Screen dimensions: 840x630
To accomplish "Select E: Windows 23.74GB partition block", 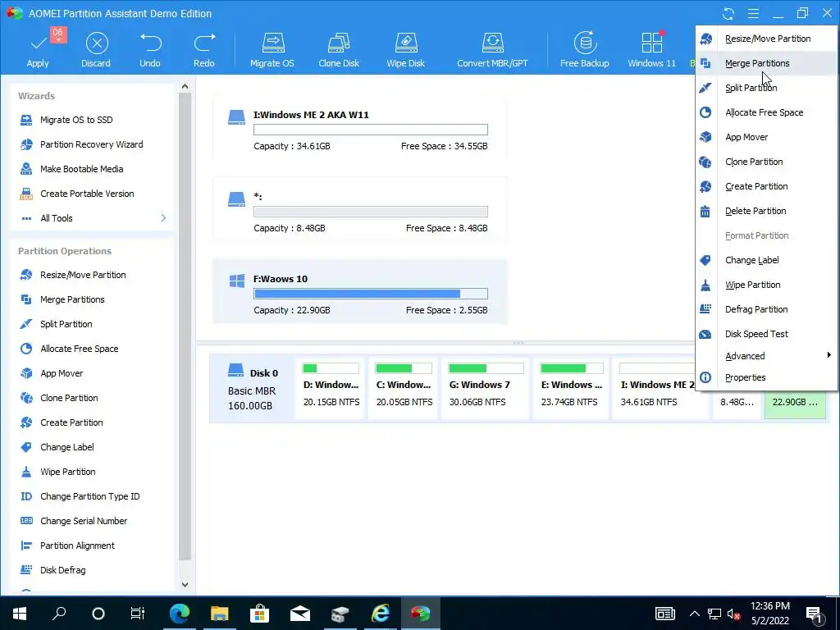I will pyautogui.click(x=571, y=388).
